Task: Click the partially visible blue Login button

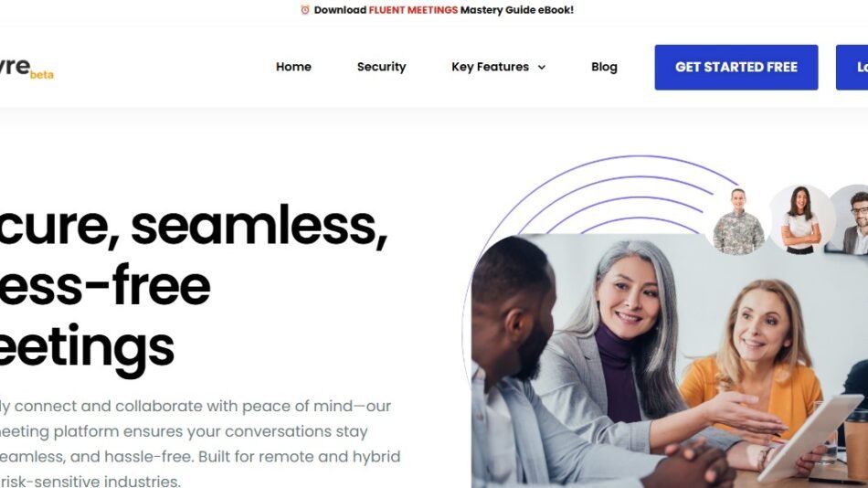Action: [x=852, y=67]
